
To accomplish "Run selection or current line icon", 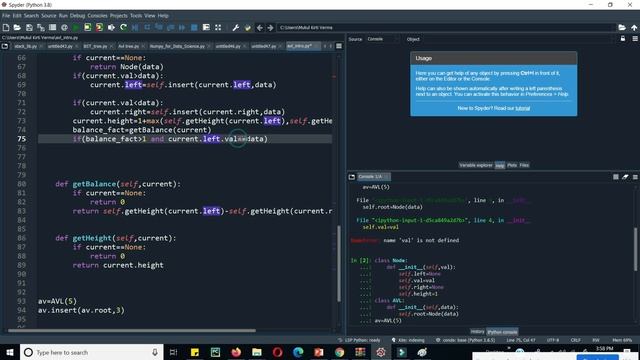I will click(111, 27).
